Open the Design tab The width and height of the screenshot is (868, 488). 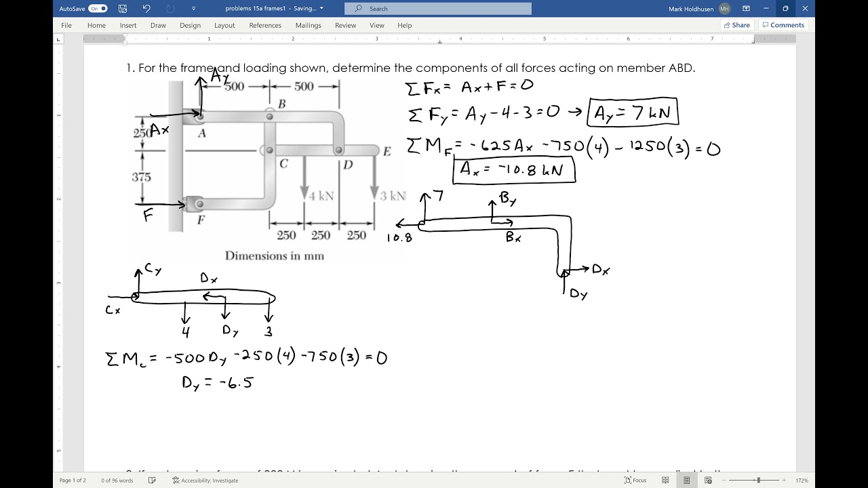pos(190,25)
